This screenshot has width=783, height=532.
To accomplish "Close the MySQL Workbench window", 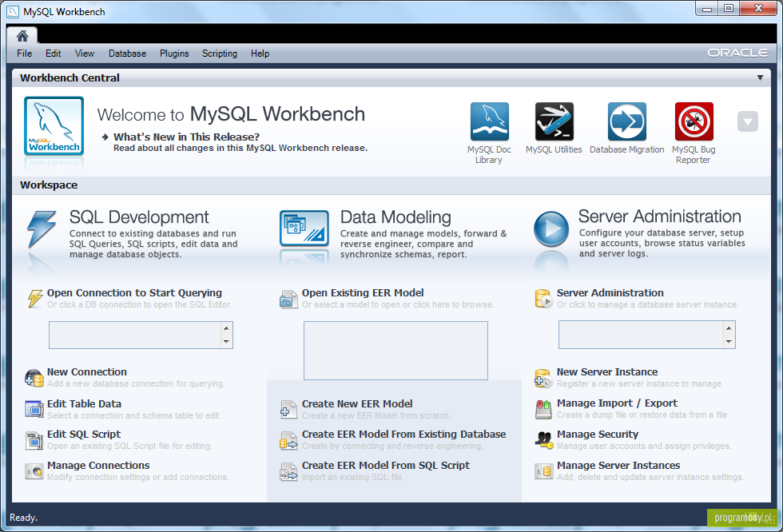I will pyautogui.click(x=758, y=9).
